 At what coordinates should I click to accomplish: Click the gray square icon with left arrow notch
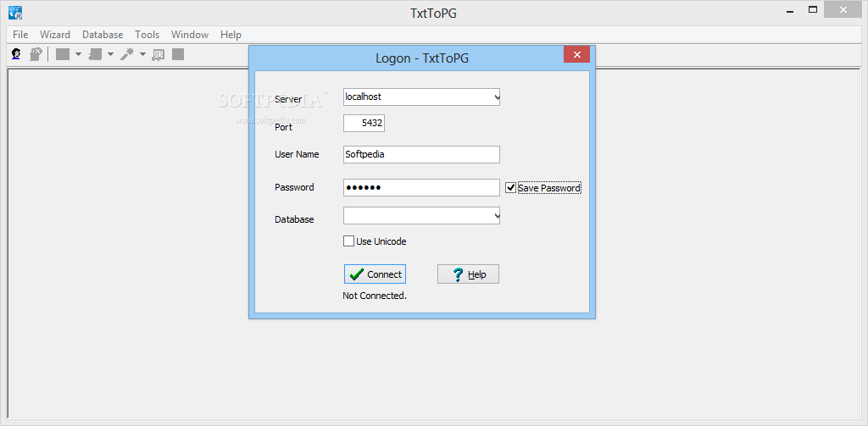click(95, 54)
